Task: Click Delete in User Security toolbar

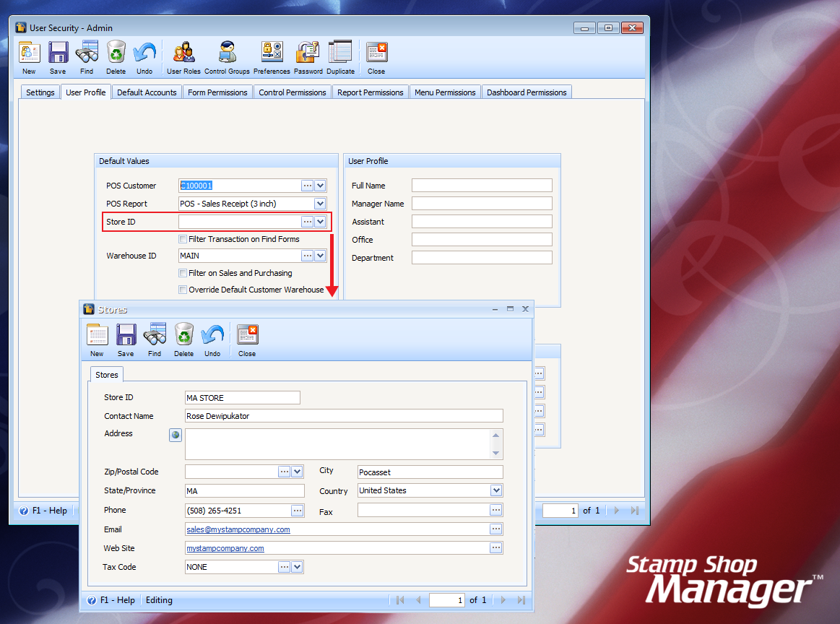Action: point(116,57)
